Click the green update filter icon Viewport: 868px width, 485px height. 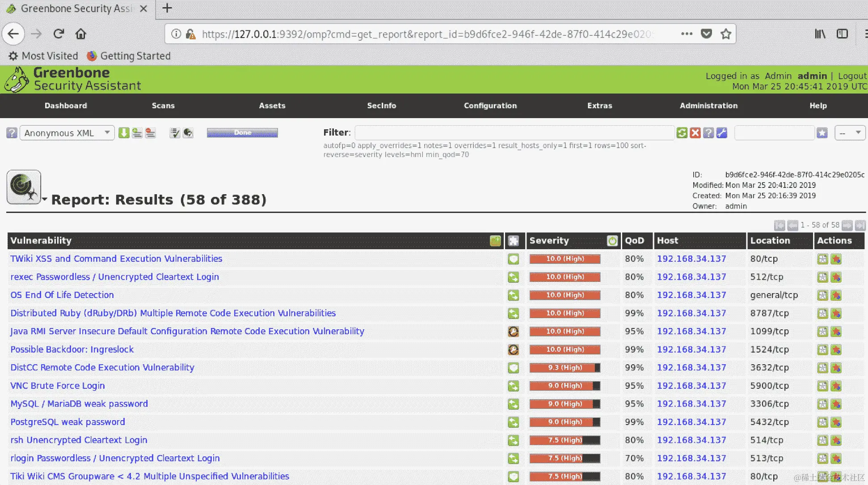(x=682, y=133)
